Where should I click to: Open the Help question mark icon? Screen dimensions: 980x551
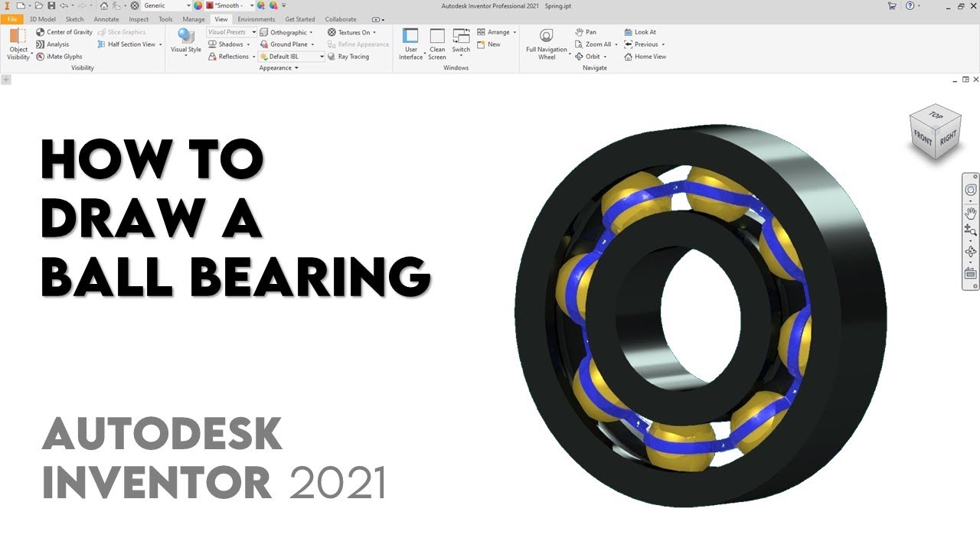click(910, 5)
